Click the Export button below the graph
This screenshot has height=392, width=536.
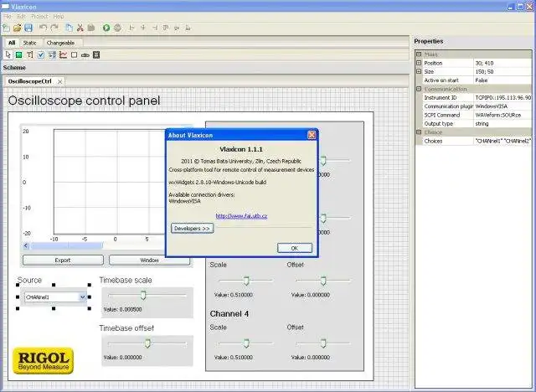63,260
